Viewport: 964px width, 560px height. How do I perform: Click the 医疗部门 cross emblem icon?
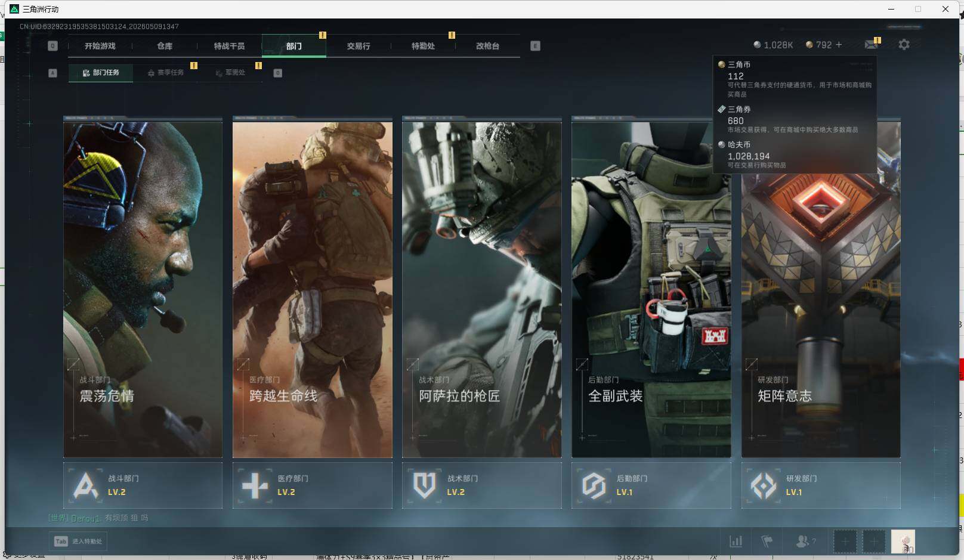coord(255,485)
